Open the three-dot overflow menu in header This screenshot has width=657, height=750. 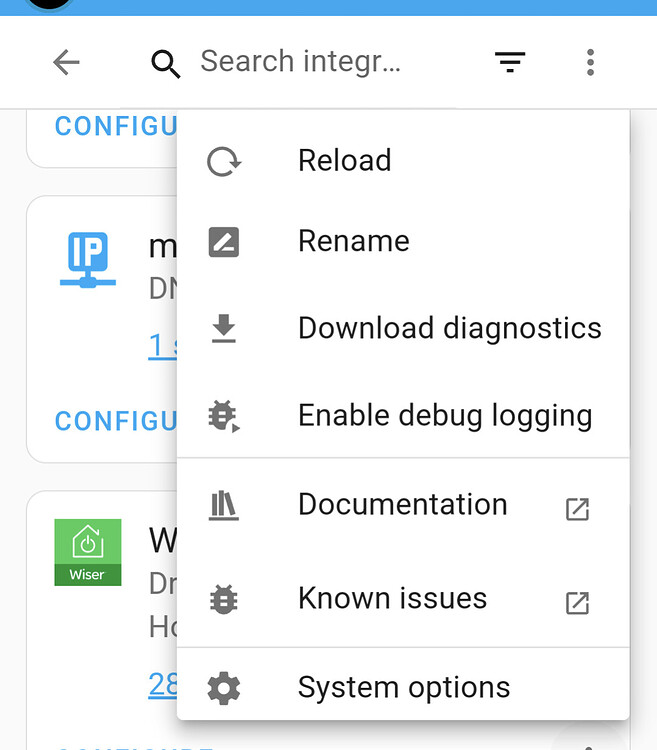pyautogui.click(x=591, y=62)
